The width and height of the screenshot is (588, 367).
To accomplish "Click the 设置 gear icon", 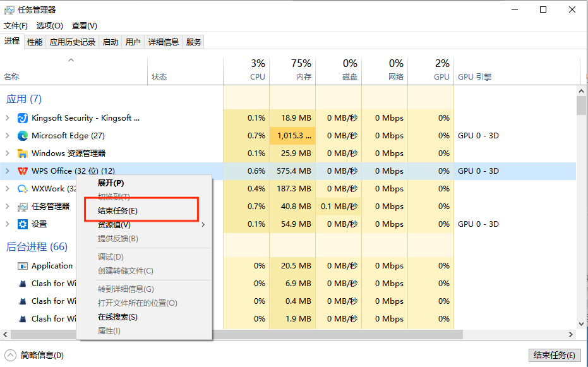I will [23, 224].
